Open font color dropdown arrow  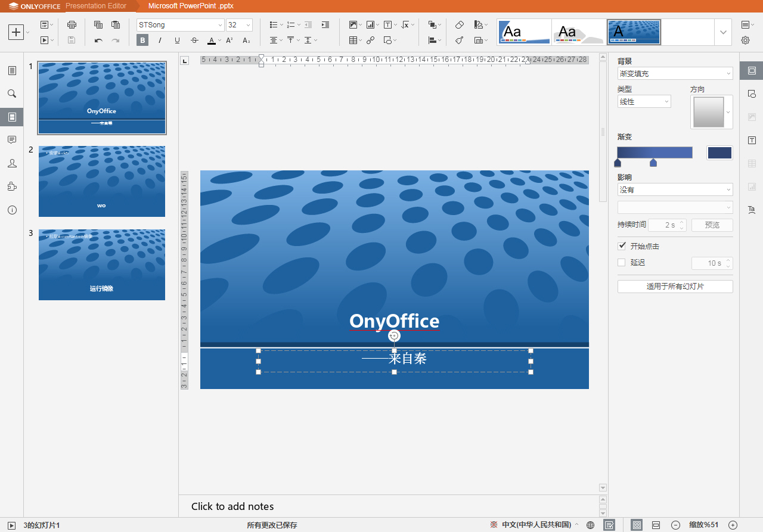219,41
